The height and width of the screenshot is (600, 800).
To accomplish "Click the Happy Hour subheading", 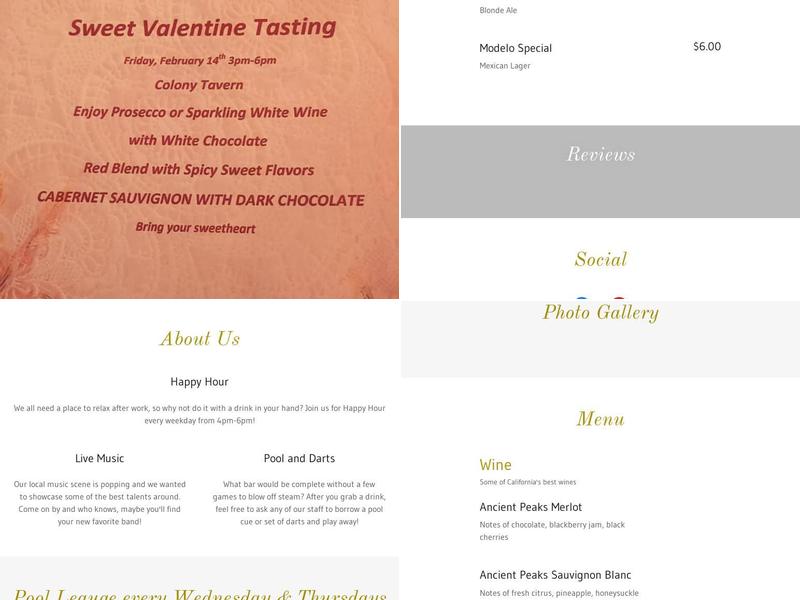I will tap(199, 382).
